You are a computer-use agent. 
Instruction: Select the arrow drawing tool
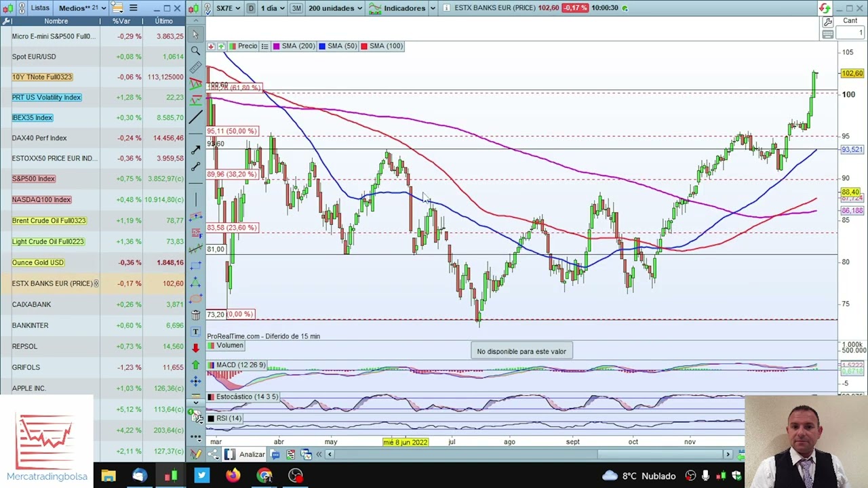(195, 148)
